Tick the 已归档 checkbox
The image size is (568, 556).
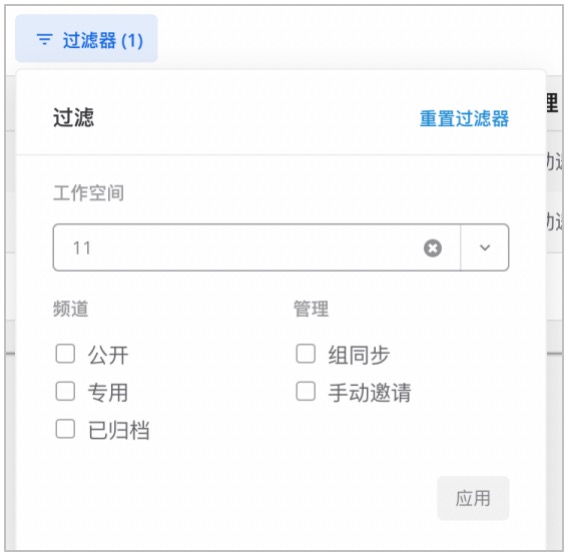(x=65, y=429)
